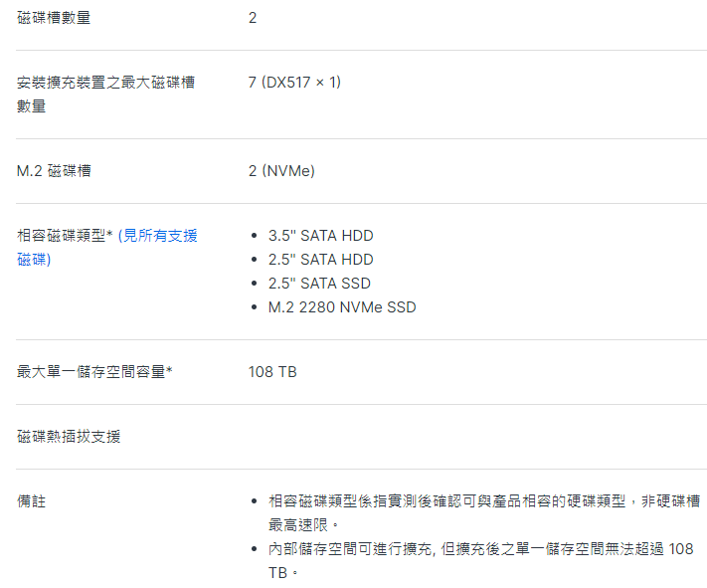Click the 安裝擴充裝置之最大磁碟槽數量 label
The height and width of the screenshot is (588, 707).
click(105, 83)
